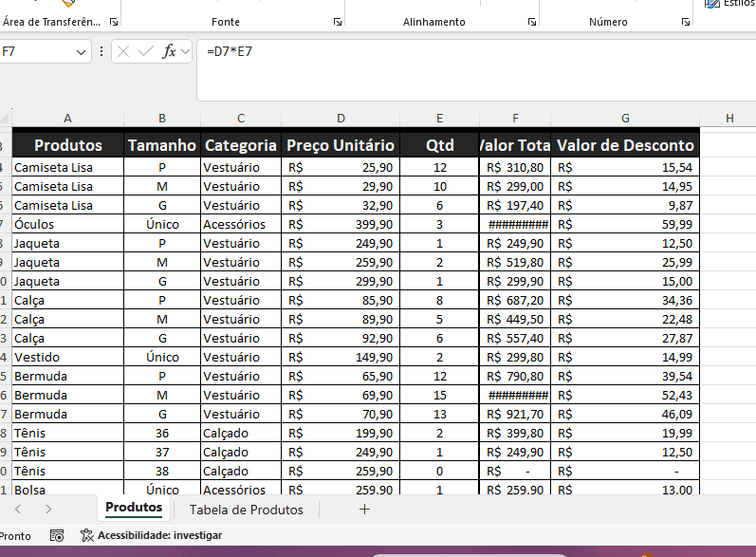Select the discount cell 52,43
The image size is (756, 557).
click(x=625, y=395)
